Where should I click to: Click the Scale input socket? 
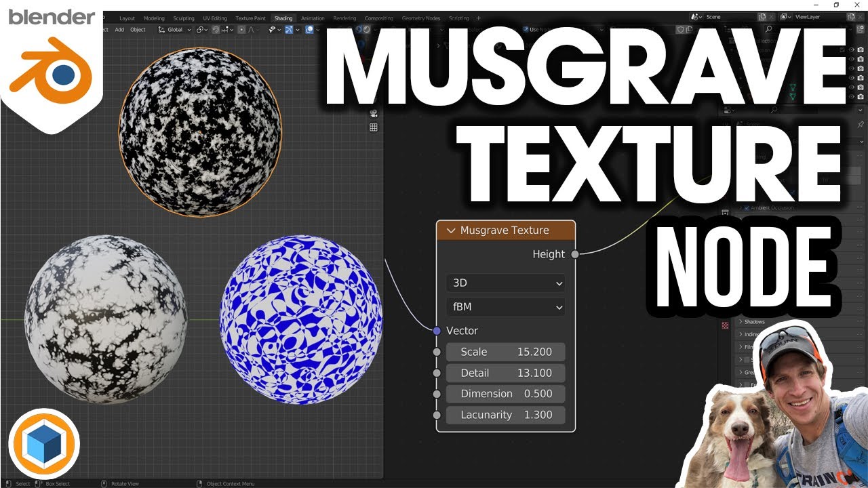tap(437, 352)
